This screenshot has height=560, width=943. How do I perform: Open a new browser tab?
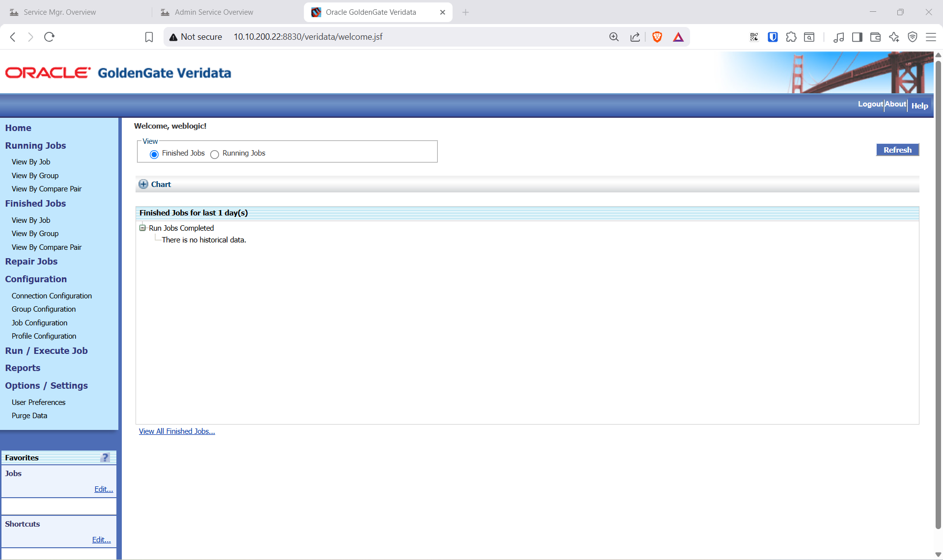[x=466, y=12]
